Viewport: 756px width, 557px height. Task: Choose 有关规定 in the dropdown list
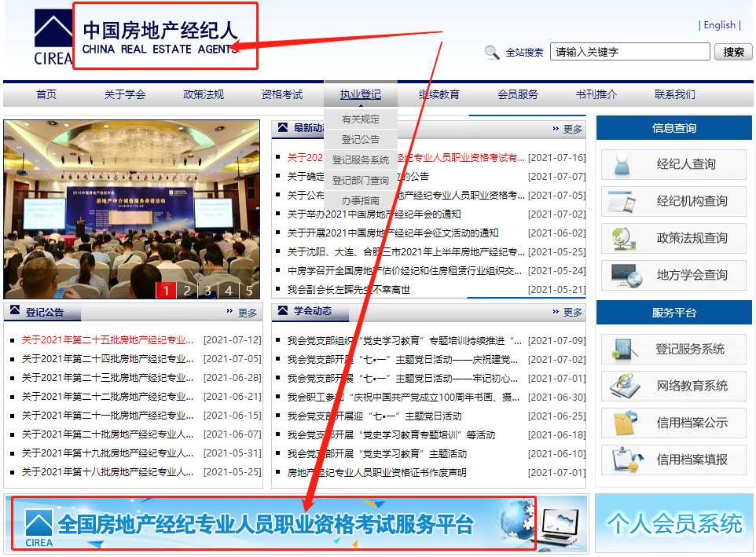[361, 119]
